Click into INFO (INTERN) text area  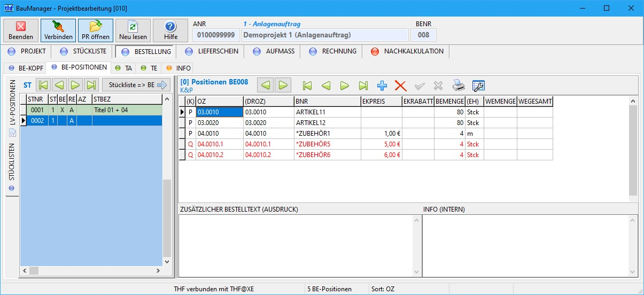tap(526, 245)
